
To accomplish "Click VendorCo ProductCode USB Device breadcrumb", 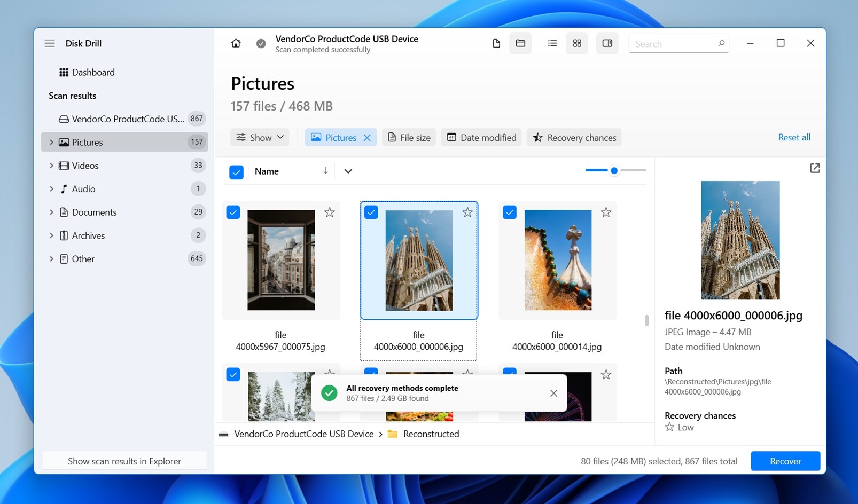I will (304, 434).
